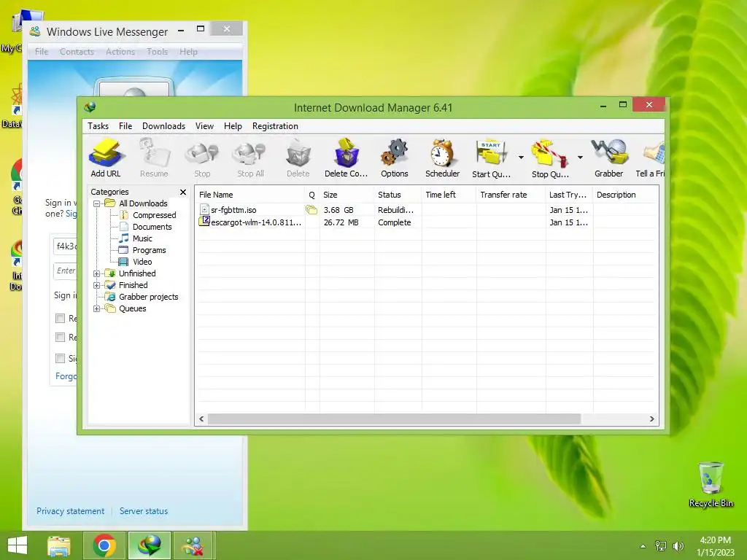The image size is (747, 560).
Task: Open the Downloads menu
Action: 163,126
